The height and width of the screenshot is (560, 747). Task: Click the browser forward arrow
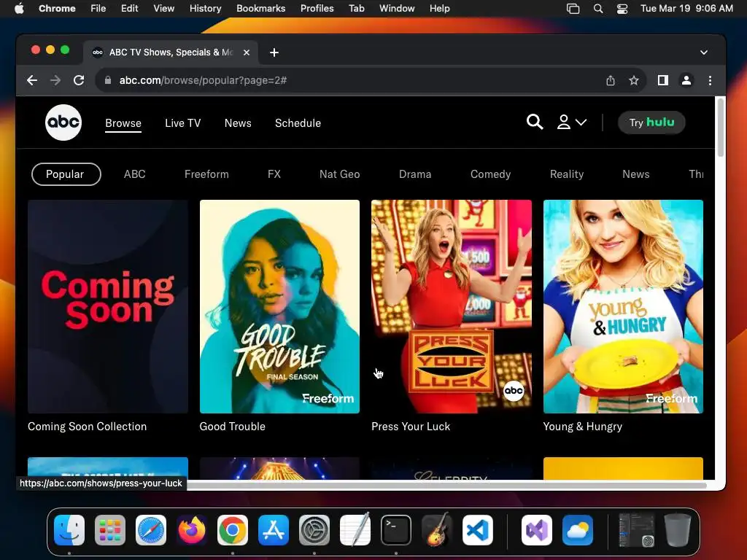point(55,80)
